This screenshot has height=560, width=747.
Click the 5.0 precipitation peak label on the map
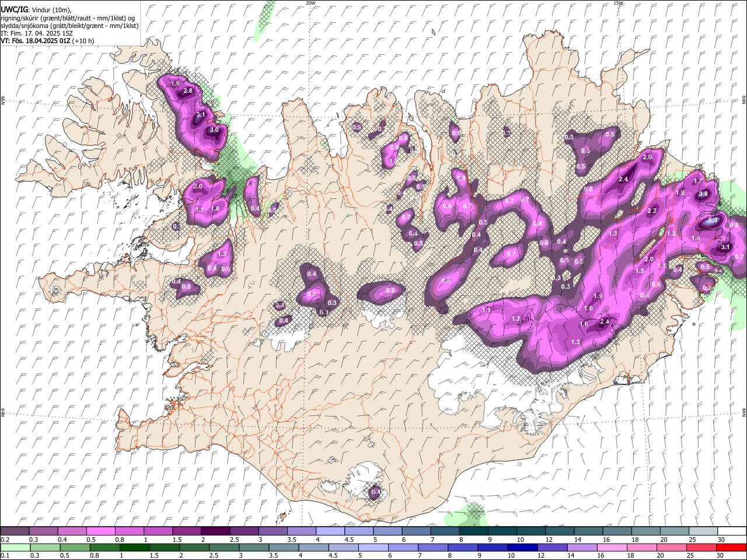(712, 221)
